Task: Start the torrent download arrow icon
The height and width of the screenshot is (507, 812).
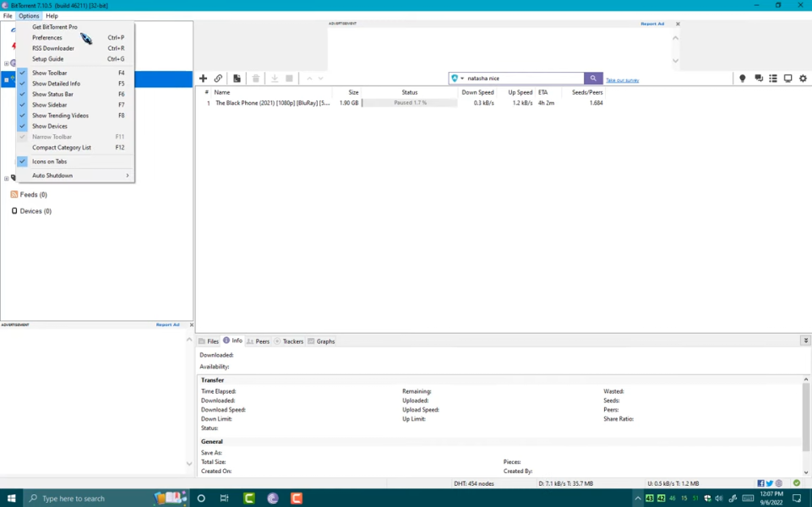Action: (275, 79)
